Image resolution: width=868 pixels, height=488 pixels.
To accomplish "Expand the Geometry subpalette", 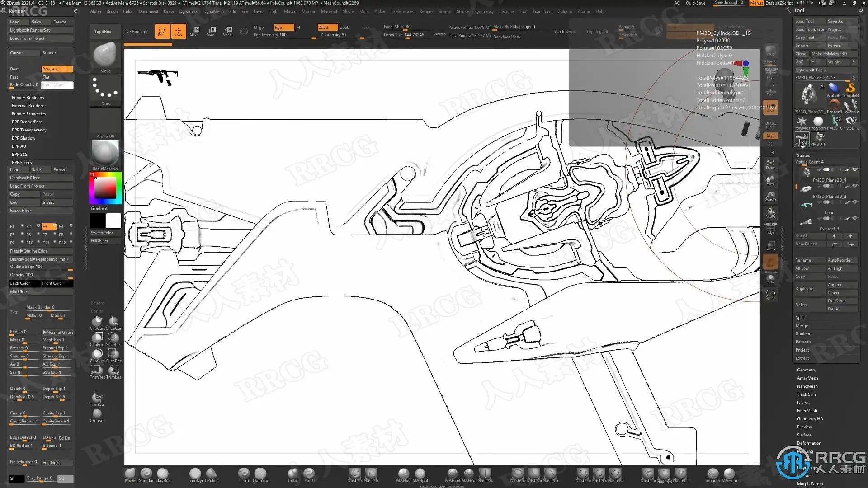I will 807,370.
